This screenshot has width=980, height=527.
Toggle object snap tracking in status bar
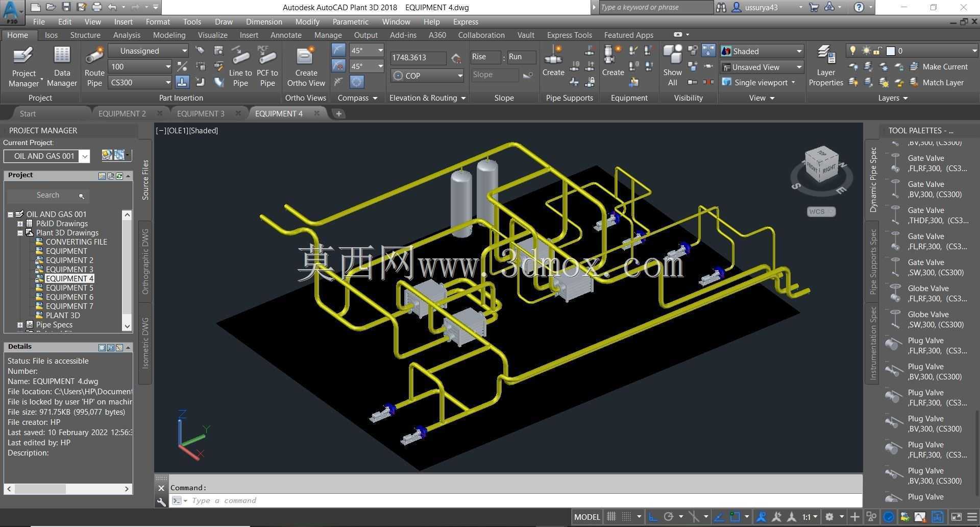pyautogui.click(x=719, y=517)
